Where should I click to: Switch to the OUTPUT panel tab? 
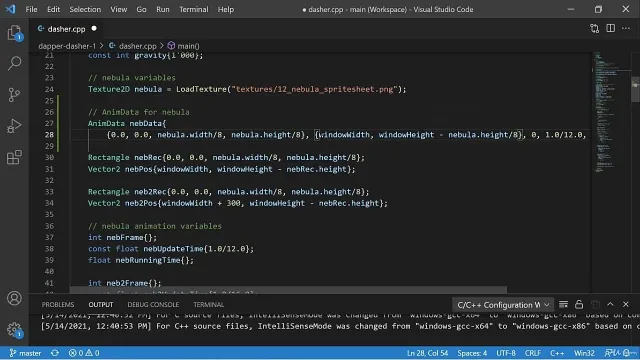click(x=101, y=304)
